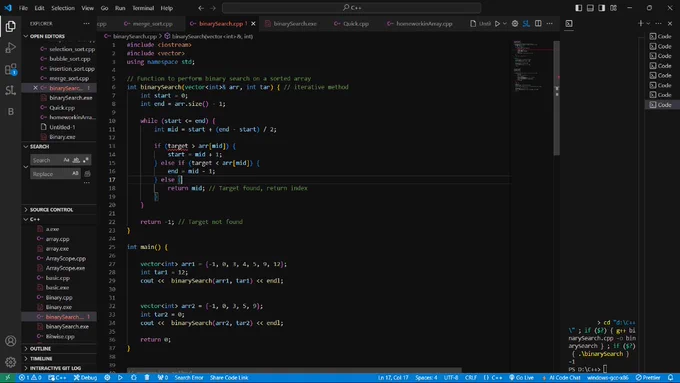Close the binarySearch.cpp tab
This screenshot has height=383, width=680.
(253, 23)
